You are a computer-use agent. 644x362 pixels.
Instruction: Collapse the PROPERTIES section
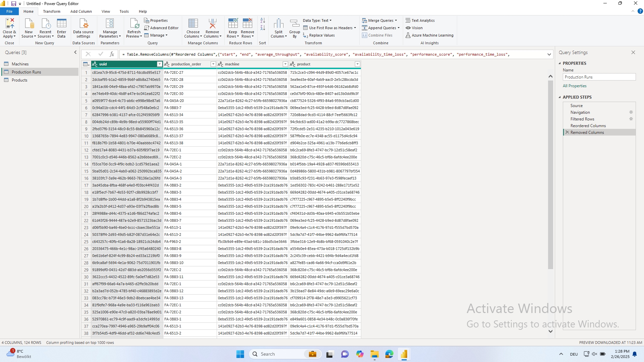point(559,63)
